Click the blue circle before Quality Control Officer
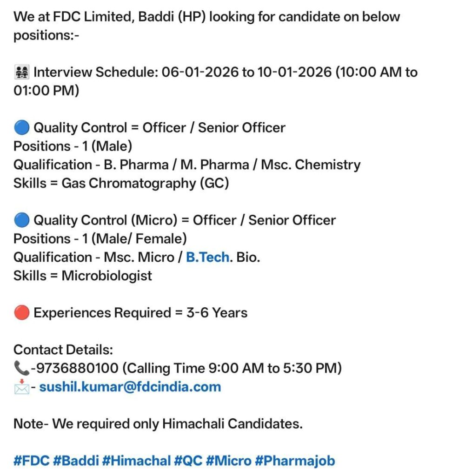 coord(21,127)
